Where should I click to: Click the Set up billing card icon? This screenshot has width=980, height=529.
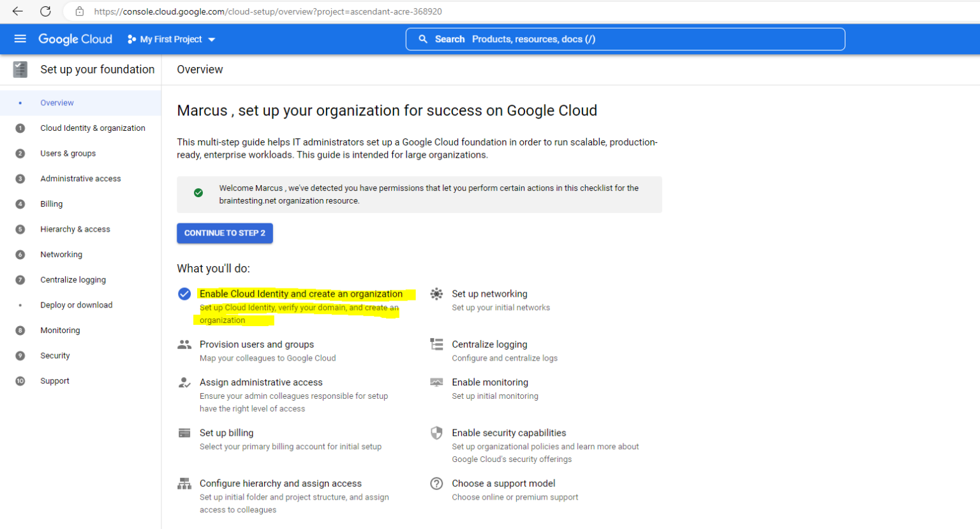pos(184,433)
